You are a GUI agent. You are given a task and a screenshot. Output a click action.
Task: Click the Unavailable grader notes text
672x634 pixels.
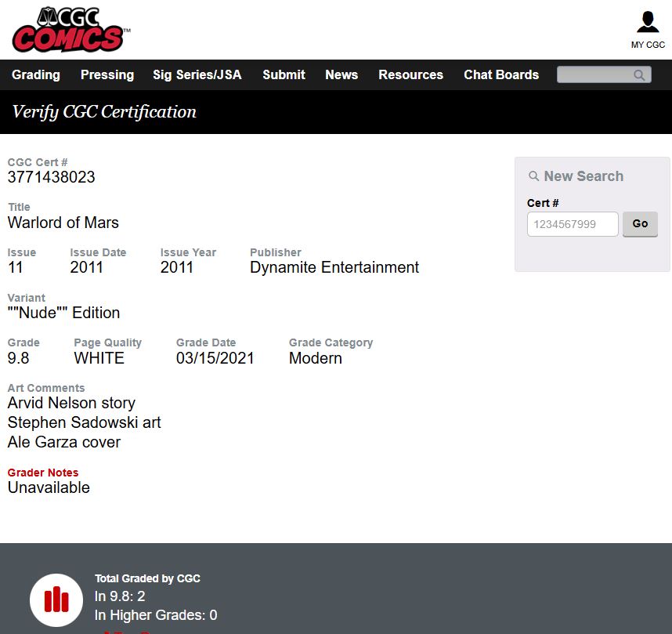tap(49, 487)
